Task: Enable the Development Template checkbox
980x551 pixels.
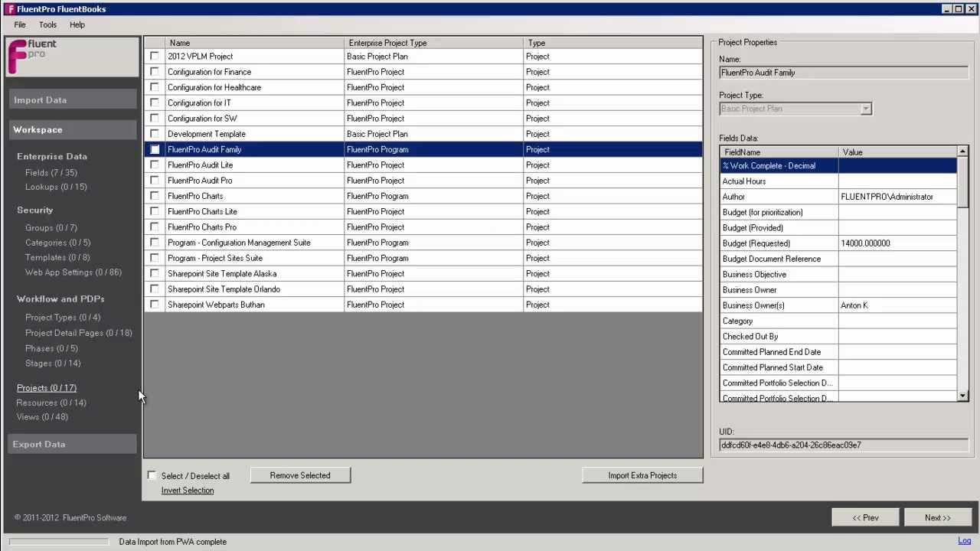Action: (x=155, y=134)
